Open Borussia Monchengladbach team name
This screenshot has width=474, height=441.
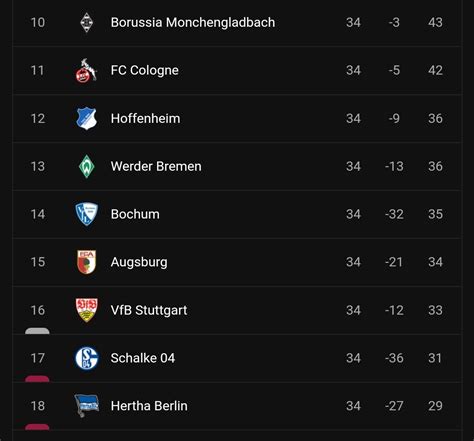193,23
